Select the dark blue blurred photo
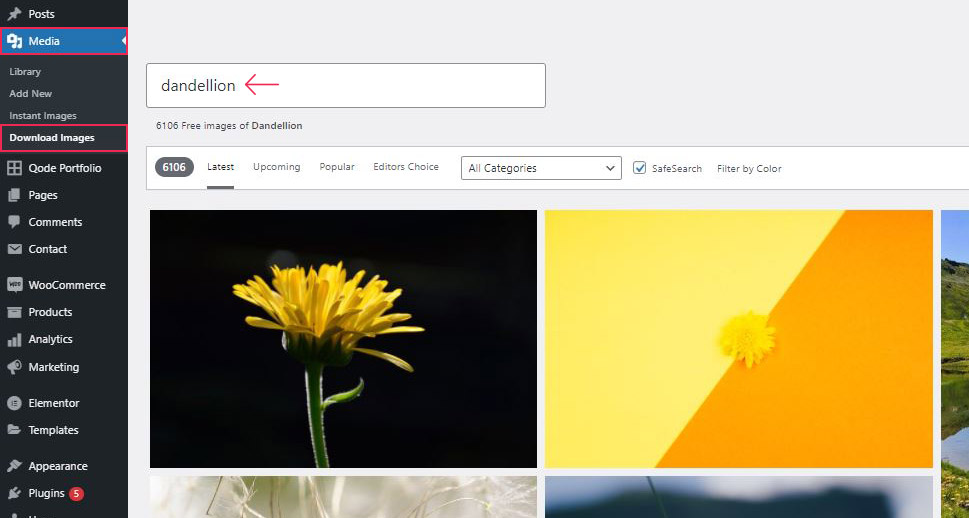The height and width of the screenshot is (518, 969). point(738,497)
